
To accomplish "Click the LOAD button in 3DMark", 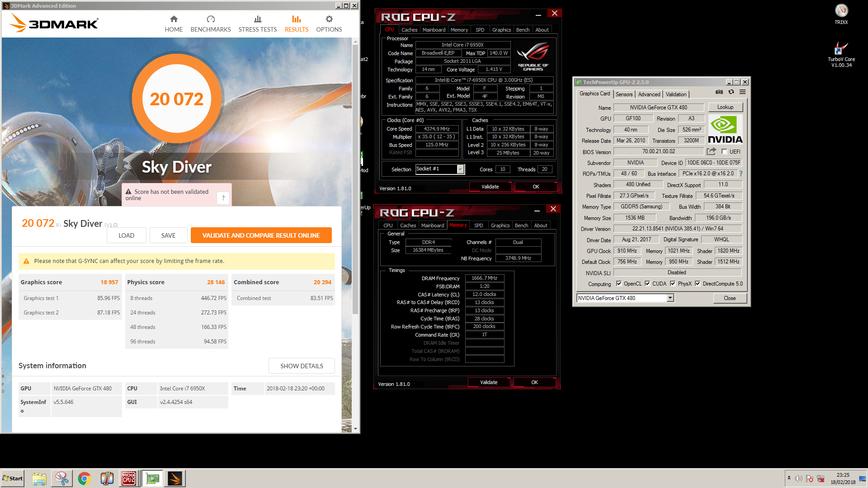I will pyautogui.click(x=127, y=235).
